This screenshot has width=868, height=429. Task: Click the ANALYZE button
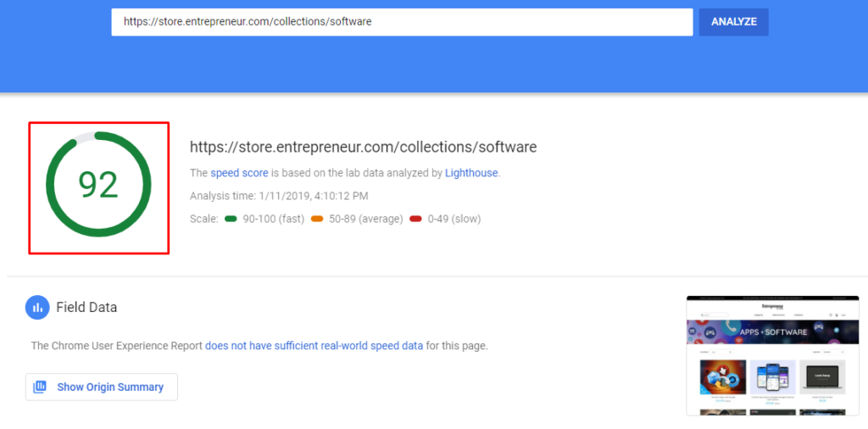click(x=733, y=22)
